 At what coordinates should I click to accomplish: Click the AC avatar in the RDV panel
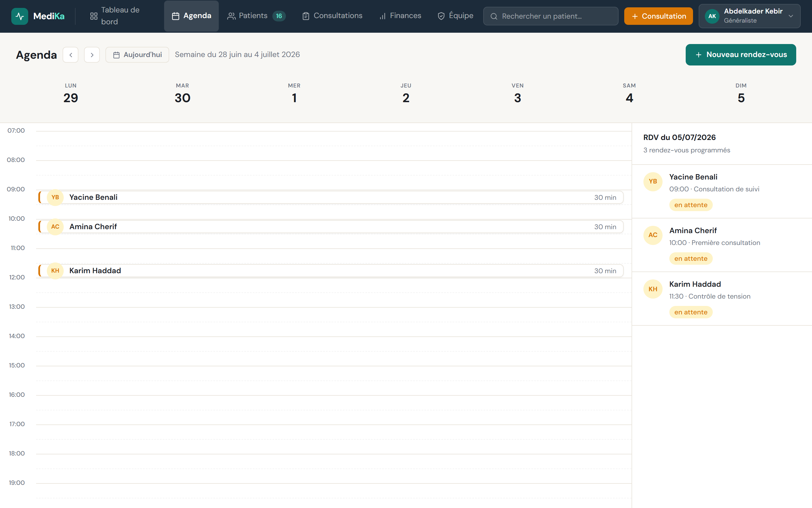tap(653, 235)
